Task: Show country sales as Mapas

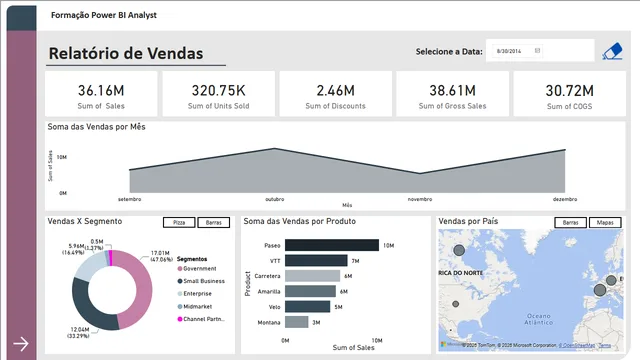Action: click(x=605, y=222)
